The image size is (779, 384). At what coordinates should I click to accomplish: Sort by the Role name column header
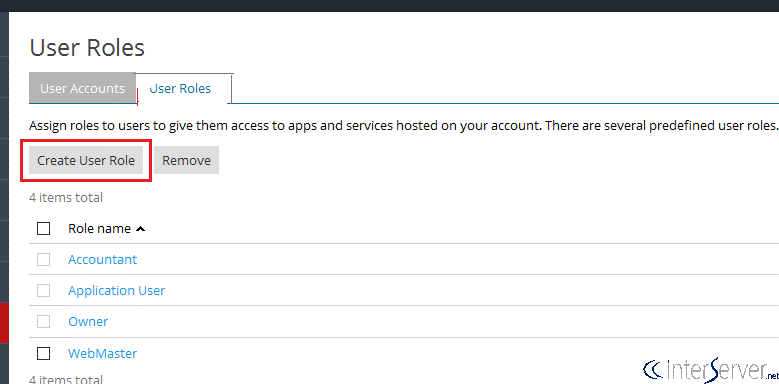tap(106, 229)
